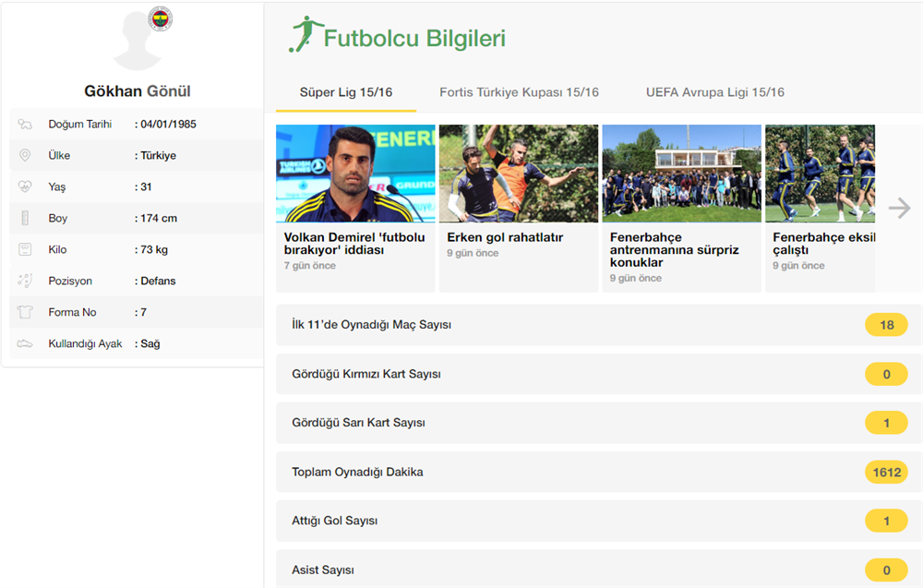Click the weight scale icon
The height and width of the screenshot is (588, 923).
pos(25,250)
